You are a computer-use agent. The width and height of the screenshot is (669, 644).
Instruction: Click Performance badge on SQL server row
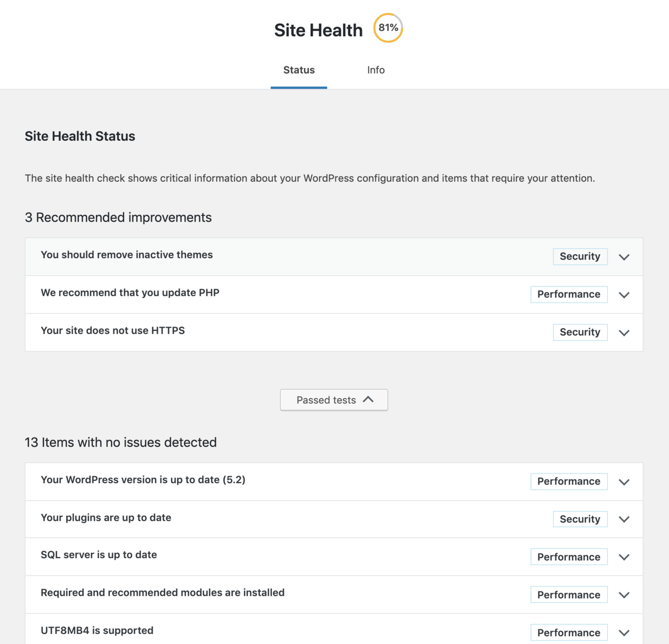pos(569,557)
